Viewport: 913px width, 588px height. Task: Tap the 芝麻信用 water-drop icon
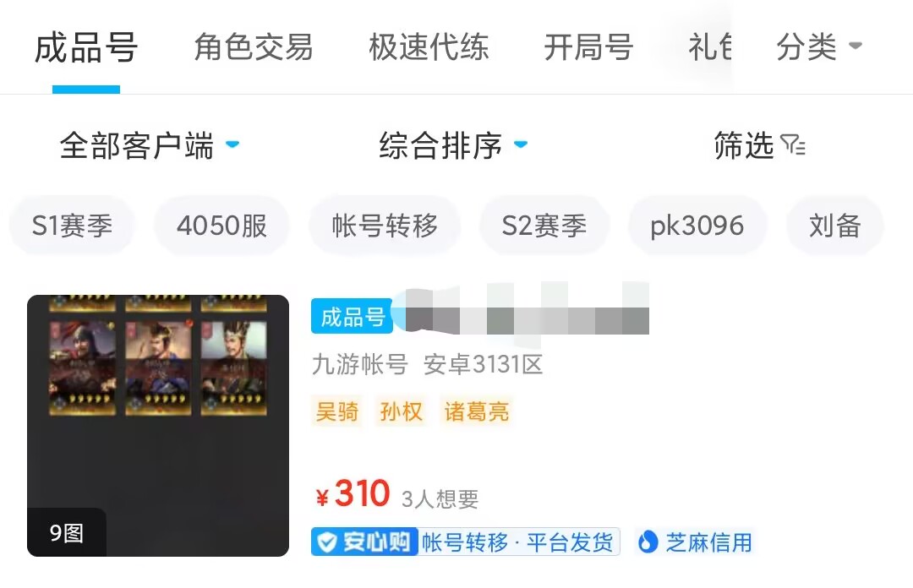(x=648, y=542)
